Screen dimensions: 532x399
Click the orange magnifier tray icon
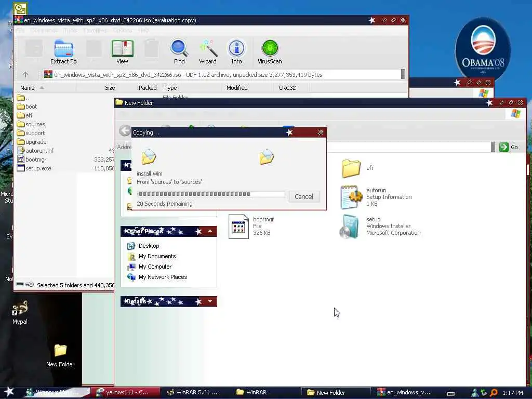pos(494,393)
